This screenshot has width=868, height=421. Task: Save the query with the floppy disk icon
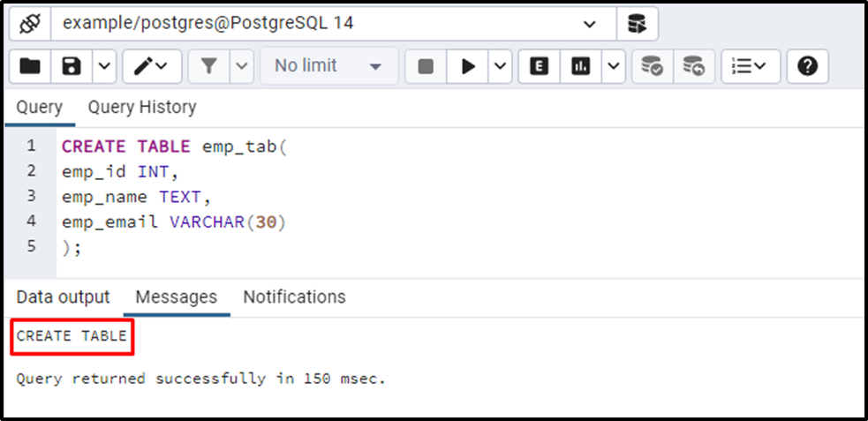[72, 66]
